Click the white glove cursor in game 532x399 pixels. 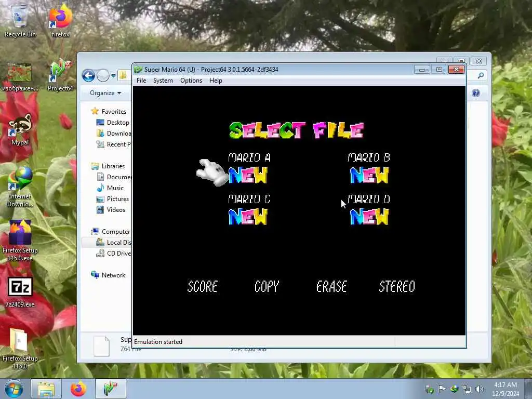pos(212,172)
